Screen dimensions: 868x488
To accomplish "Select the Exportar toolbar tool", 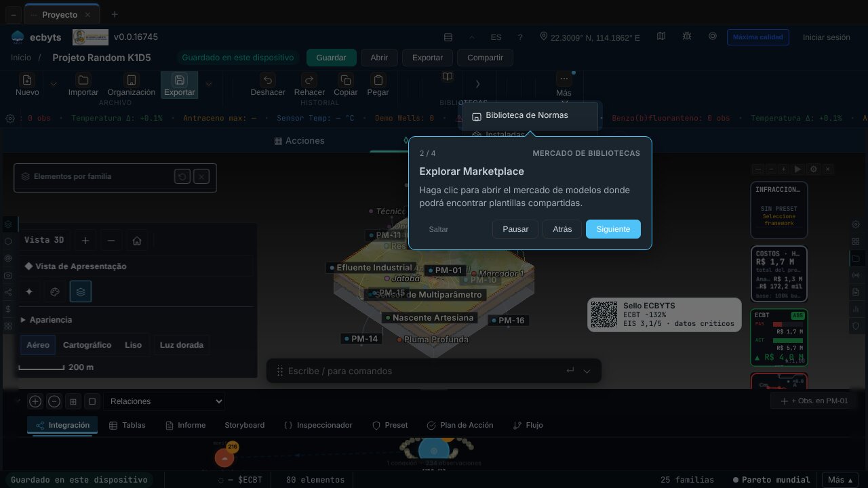I will click(180, 85).
